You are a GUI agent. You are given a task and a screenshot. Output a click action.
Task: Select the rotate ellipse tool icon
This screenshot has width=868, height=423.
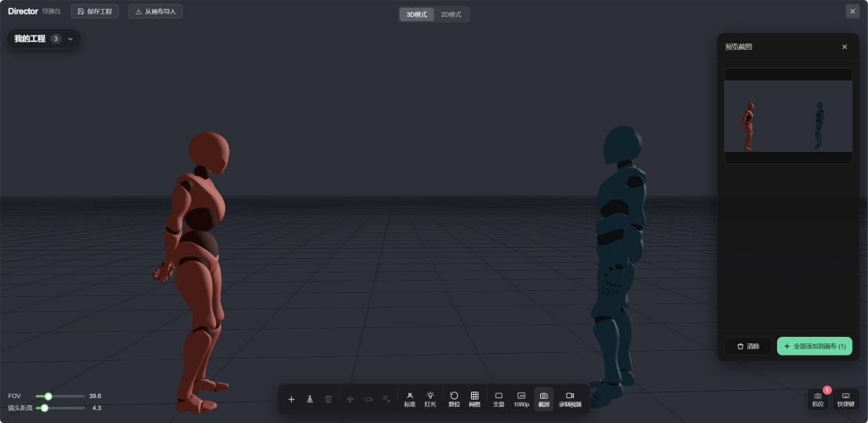pyautogui.click(x=368, y=399)
